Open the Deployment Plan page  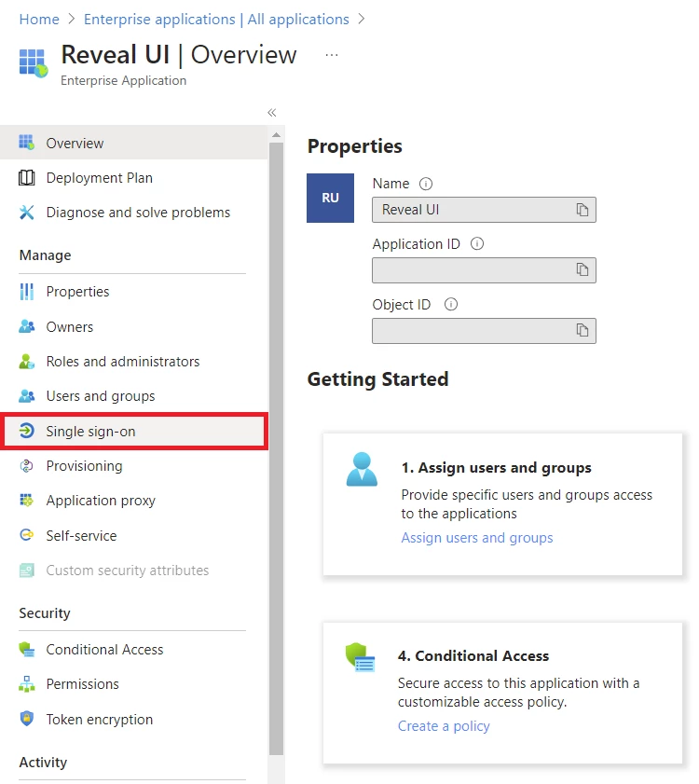click(133, 177)
